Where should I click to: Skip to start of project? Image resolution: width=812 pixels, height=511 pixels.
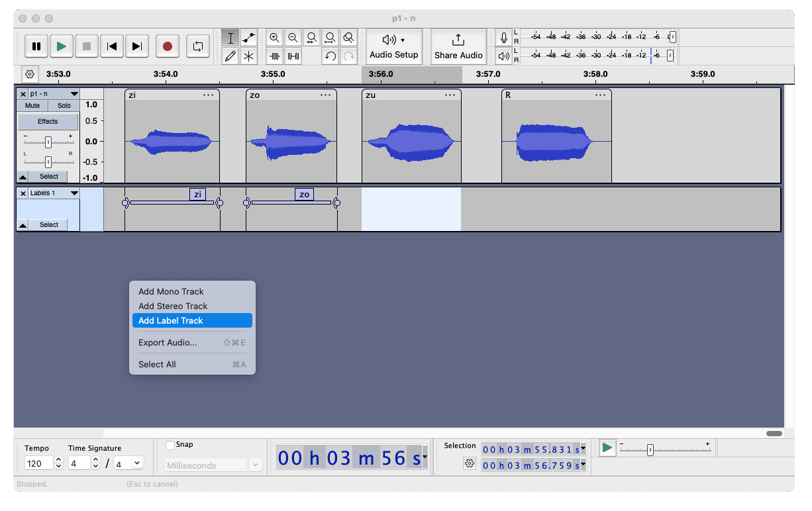point(112,46)
